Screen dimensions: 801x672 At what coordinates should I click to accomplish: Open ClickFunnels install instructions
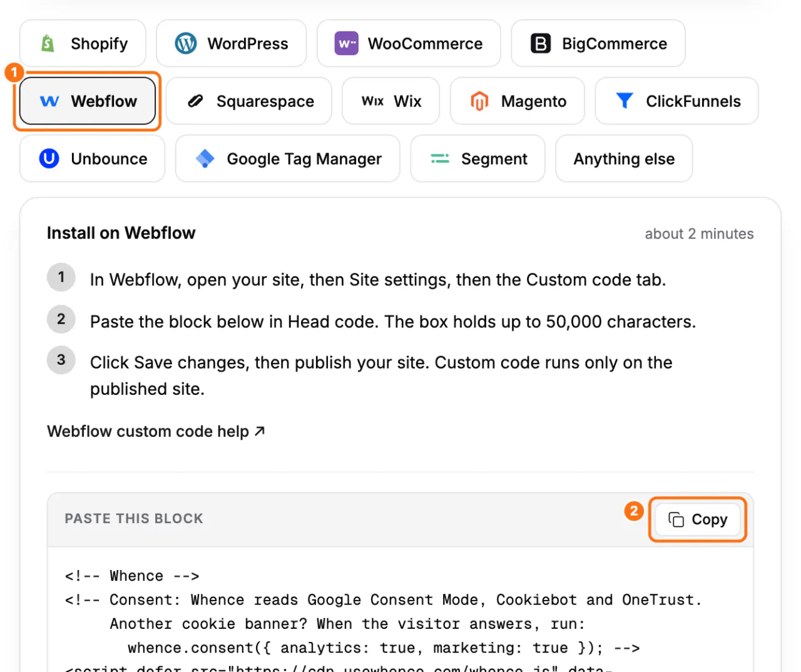(x=677, y=101)
